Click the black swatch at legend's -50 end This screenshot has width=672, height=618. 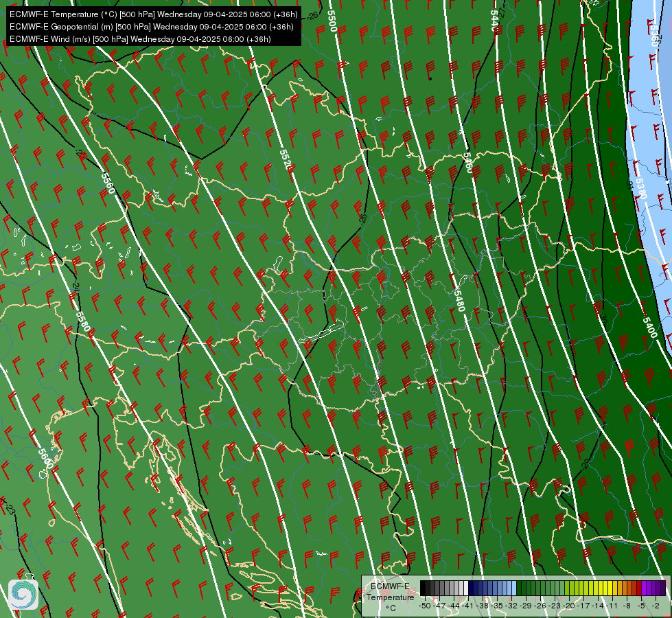pos(423,588)
